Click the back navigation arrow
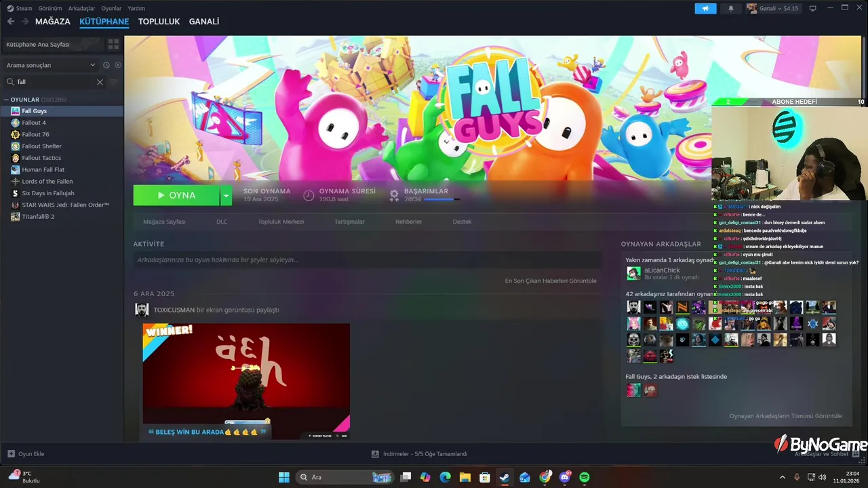This screenshot has height=488, width=868. [11, 22]
